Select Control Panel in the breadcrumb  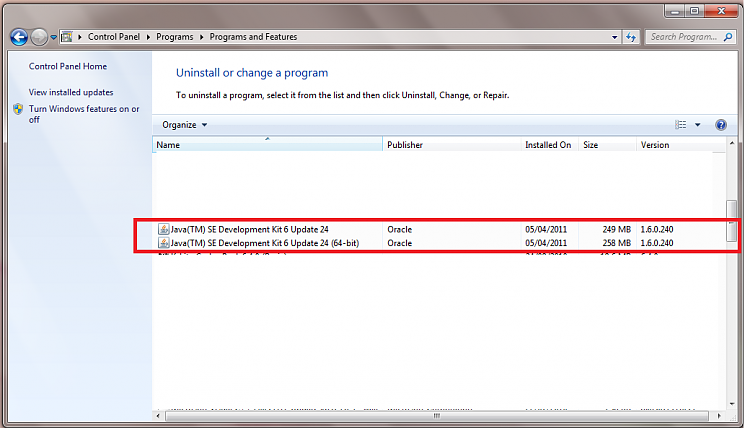point(113,37)
